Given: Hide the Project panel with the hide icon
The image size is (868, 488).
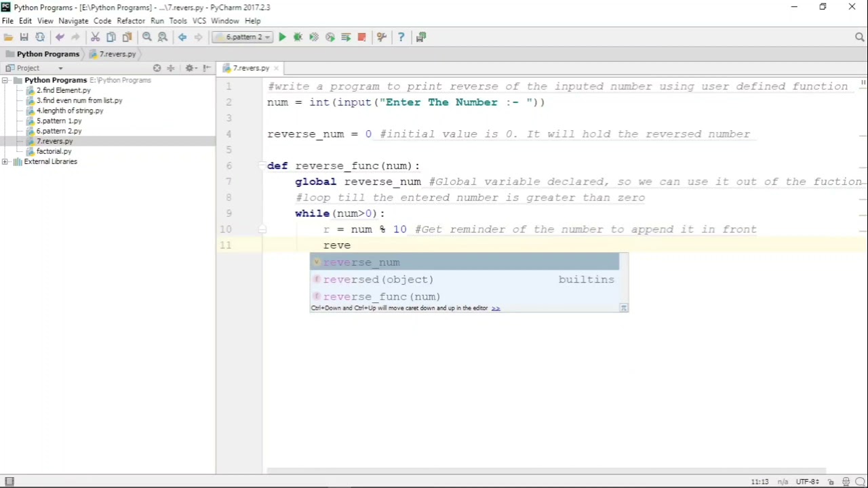Looking at the screenshot, I should (206, 68).
